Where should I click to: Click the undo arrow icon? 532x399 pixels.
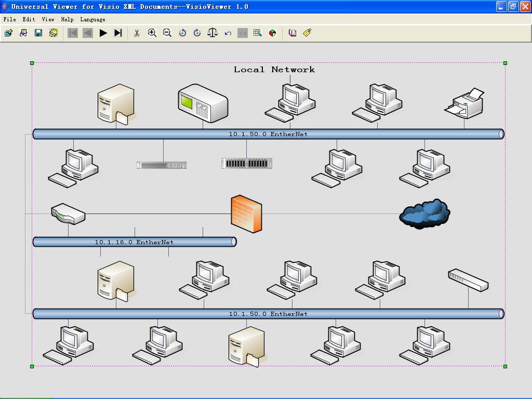pos(228,33)
